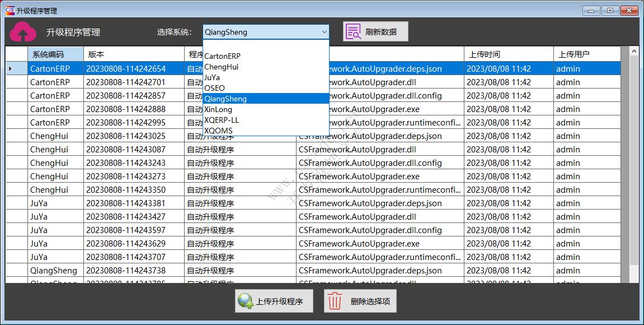Select the JuYa row version 20230808-114243381
The height and width of the screenshot is (325, 644).
(x=126, y=203)
